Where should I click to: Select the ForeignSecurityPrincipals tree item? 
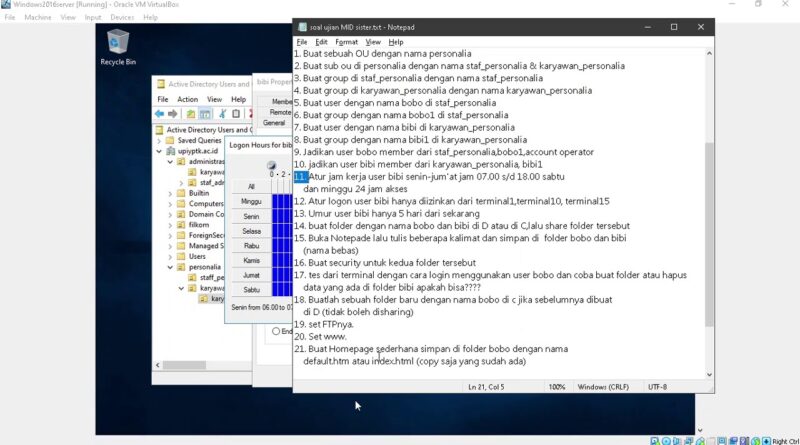pos(206,235)
